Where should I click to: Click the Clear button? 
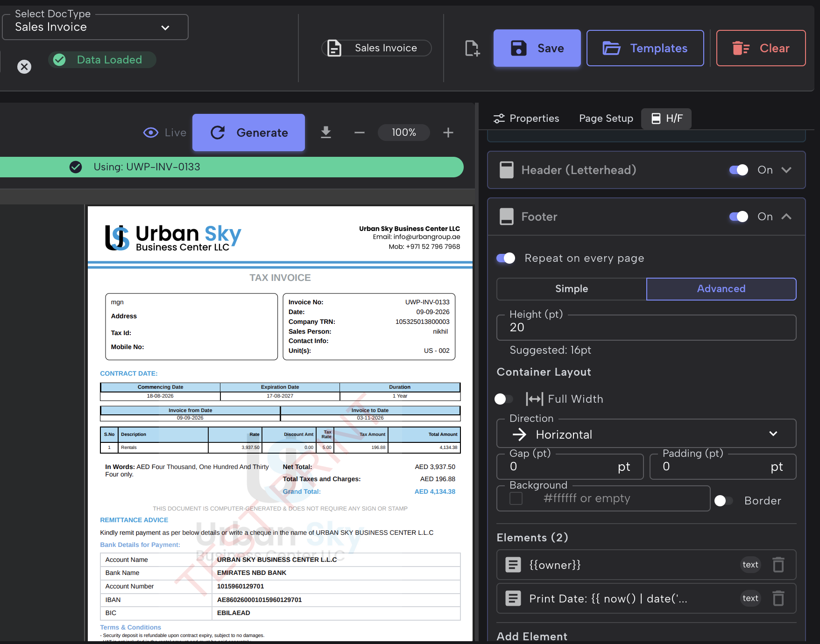pyautogui.click(x=761, y=48)
